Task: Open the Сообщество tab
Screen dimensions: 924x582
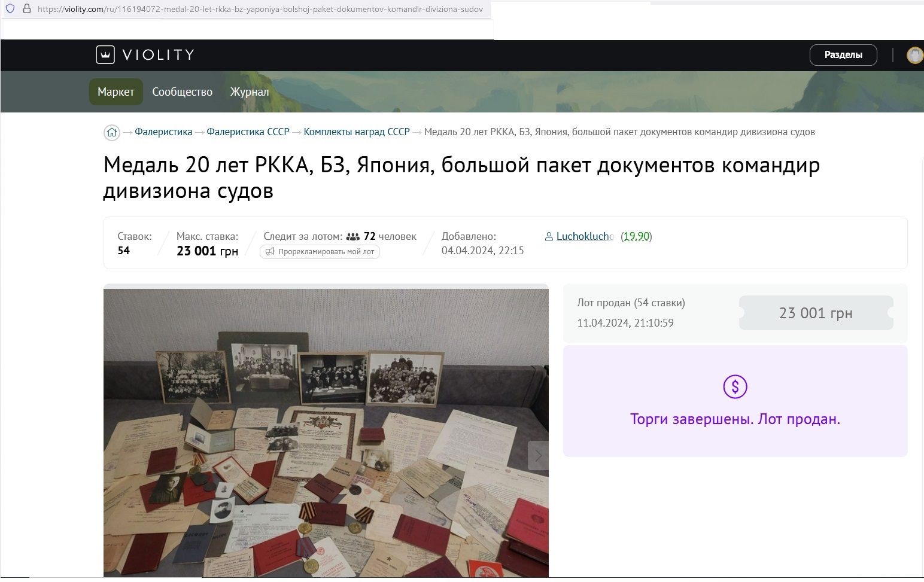Action: [x=183, y=92]
